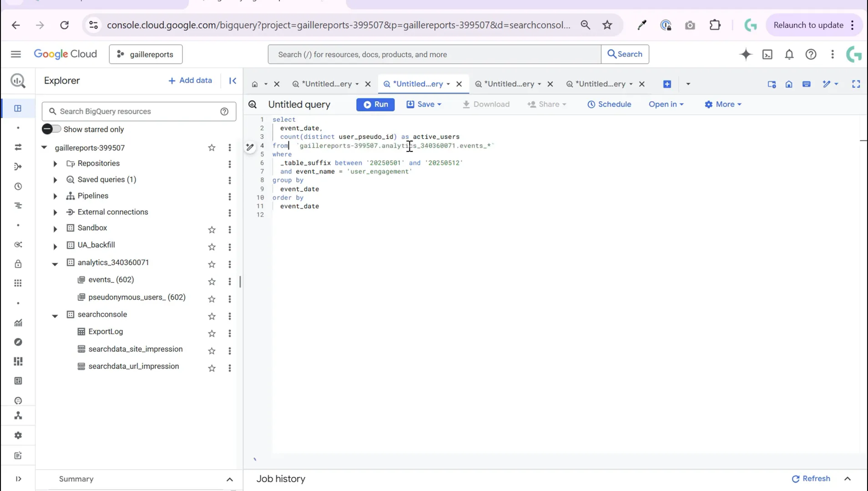Open more options for searchdata_url_impression
Screen dimensions: 868x491
(230, 368)
